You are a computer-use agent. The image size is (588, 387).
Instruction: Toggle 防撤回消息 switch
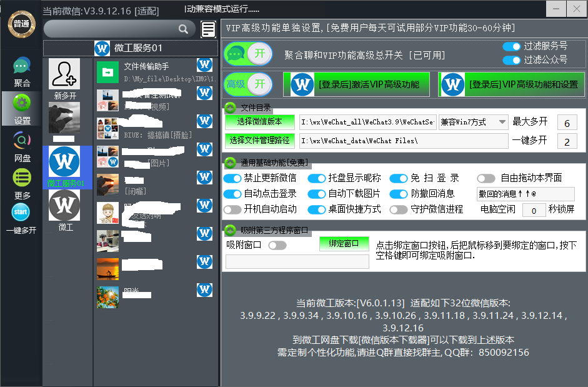pyautogui.click(x=399, y=194)
